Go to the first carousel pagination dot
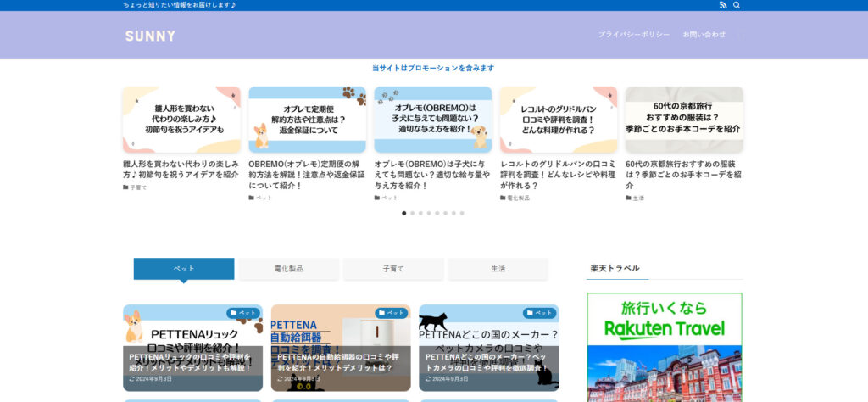This screenshot has width=868, height=402. (404, 213)
